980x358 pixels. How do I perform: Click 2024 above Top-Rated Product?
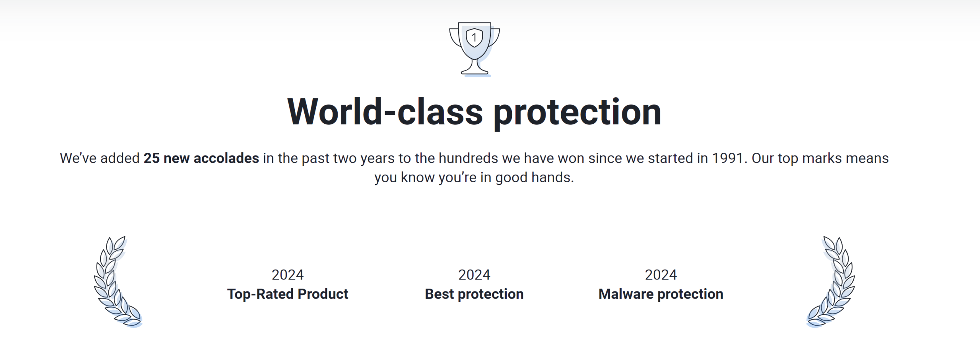point(287,275)
